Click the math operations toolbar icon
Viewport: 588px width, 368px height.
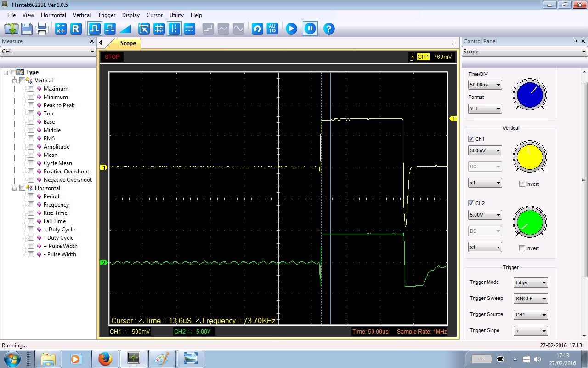pyautogui.click(x=60, y=29)
